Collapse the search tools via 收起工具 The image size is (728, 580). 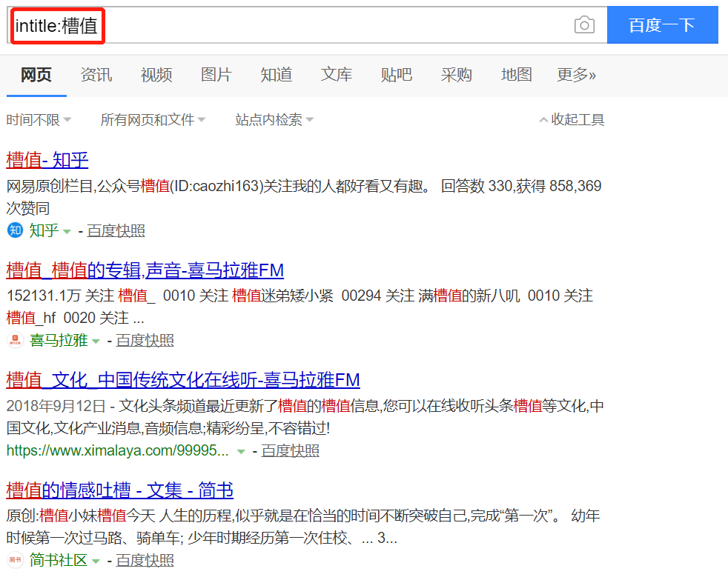(572, 119)
